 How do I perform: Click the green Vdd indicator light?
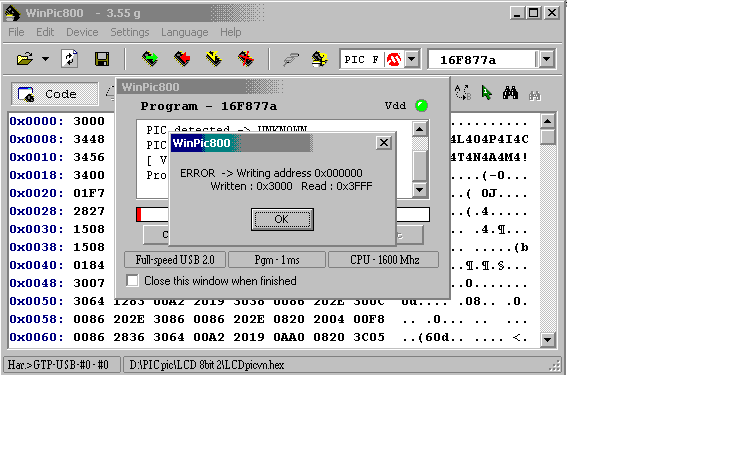click(421, 105)
